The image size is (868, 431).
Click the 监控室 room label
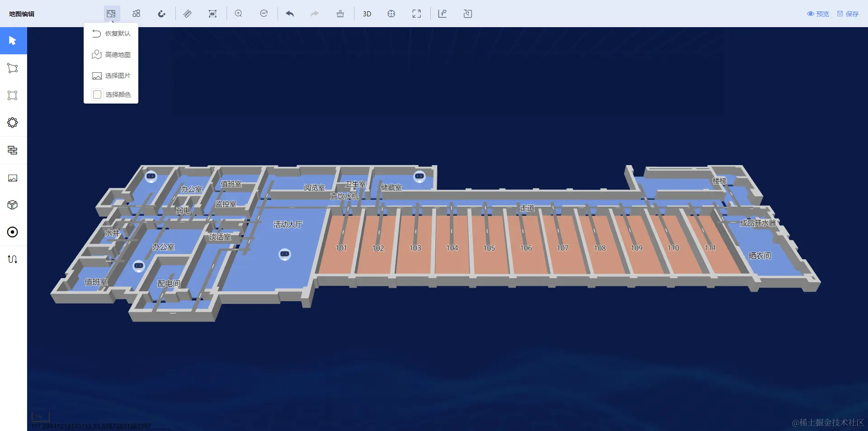[x=226, y=204]
